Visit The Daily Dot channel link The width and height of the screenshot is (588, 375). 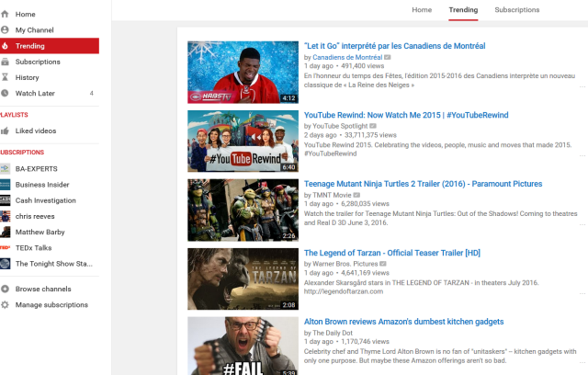point(333,333)
